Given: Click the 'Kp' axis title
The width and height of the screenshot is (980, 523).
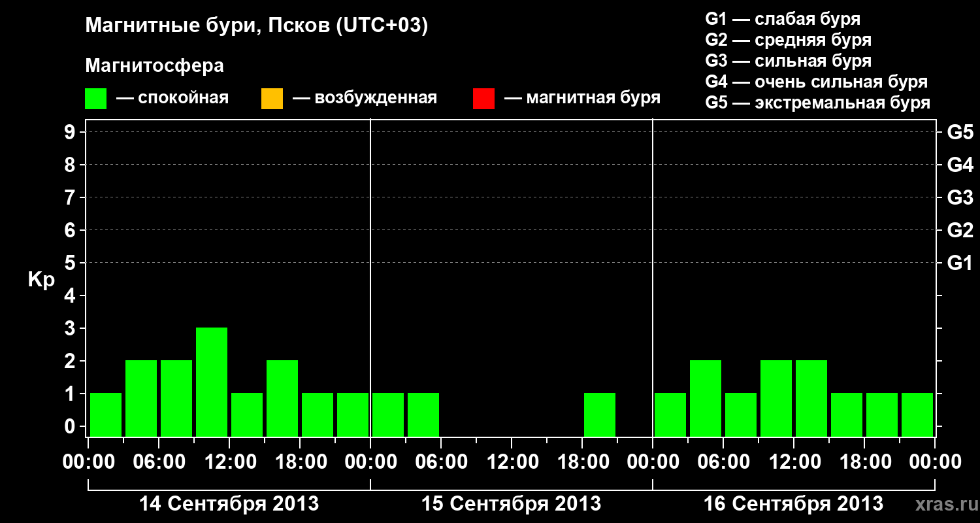Looking at the screenshot, I should (41, 280).
